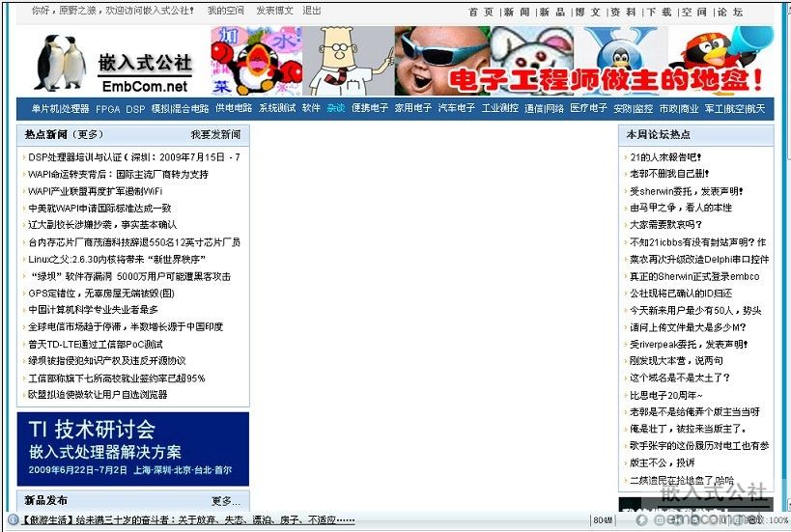Click TI 技术研讨会 banner ad
791x532 pixels.
tap(133, 449)
